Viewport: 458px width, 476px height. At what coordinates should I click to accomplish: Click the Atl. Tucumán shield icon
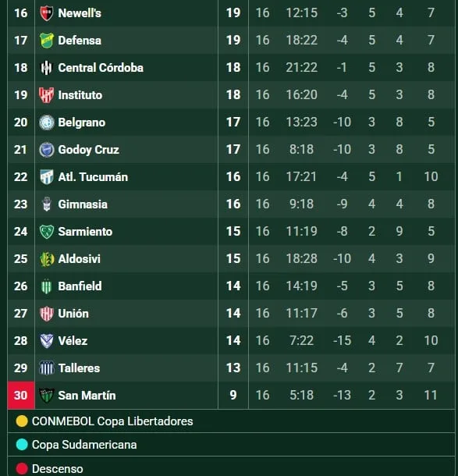(47, 177)
